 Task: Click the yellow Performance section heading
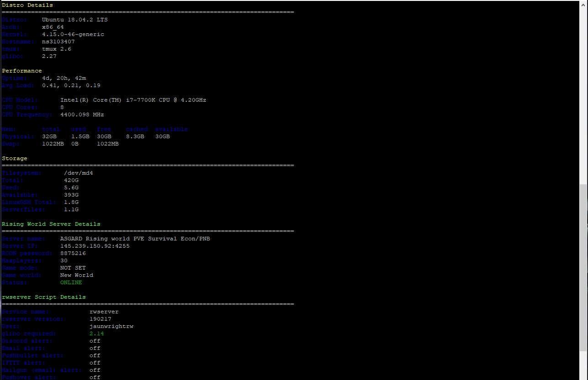pos(21,71)
